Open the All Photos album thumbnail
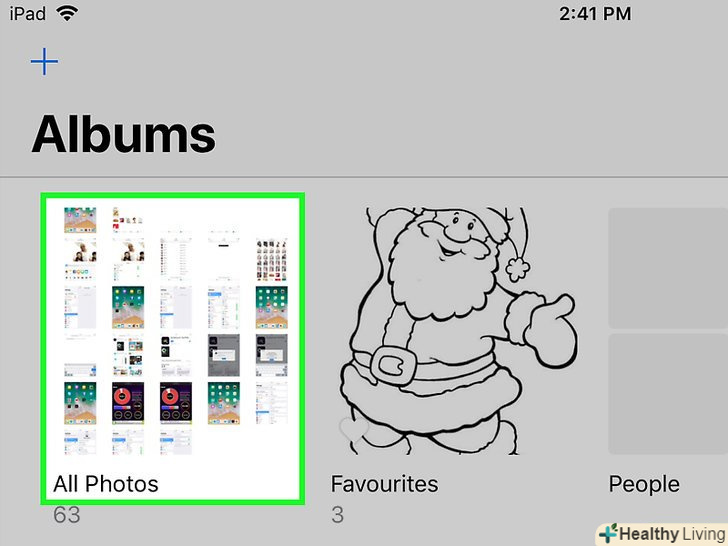The width and height of the screenshot is (728, 546). pyautogui.click(x=175, y=331)
